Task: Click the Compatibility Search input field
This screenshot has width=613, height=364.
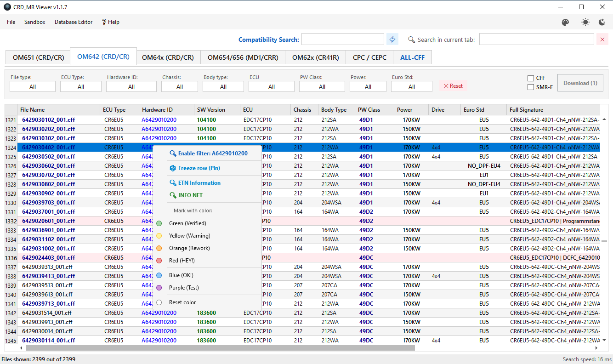Action: (343, 40)
